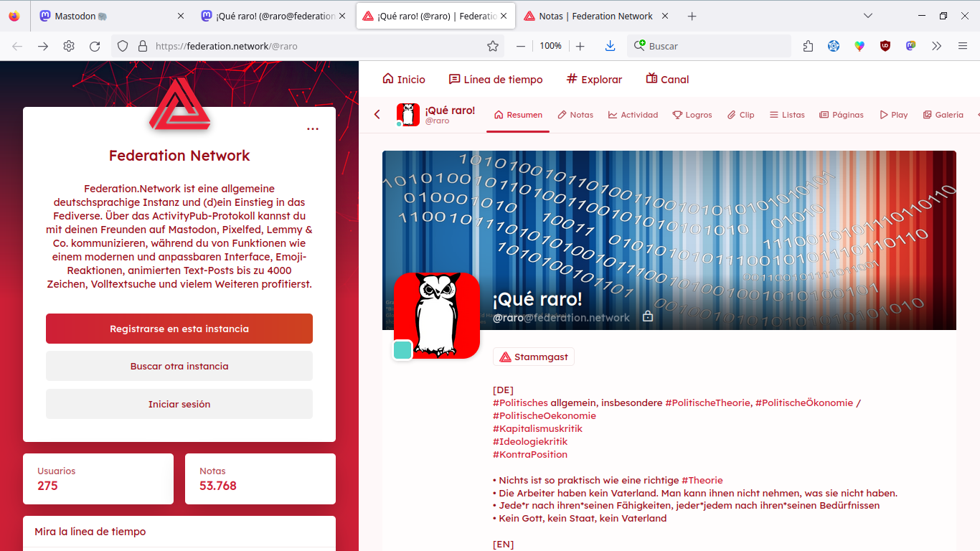This screenshot has width=980, height=551.
Task: Open the Galería profile tab
Action: [x=943, y=115]
